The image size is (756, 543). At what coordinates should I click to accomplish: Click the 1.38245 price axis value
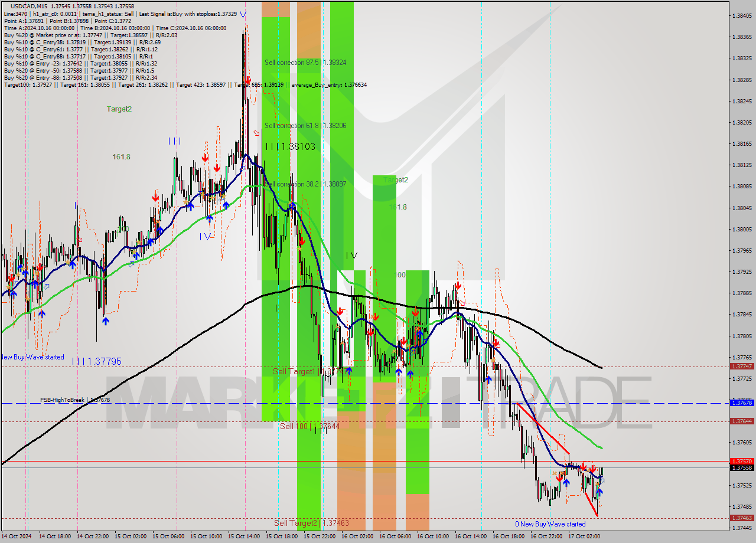[742, 101]
